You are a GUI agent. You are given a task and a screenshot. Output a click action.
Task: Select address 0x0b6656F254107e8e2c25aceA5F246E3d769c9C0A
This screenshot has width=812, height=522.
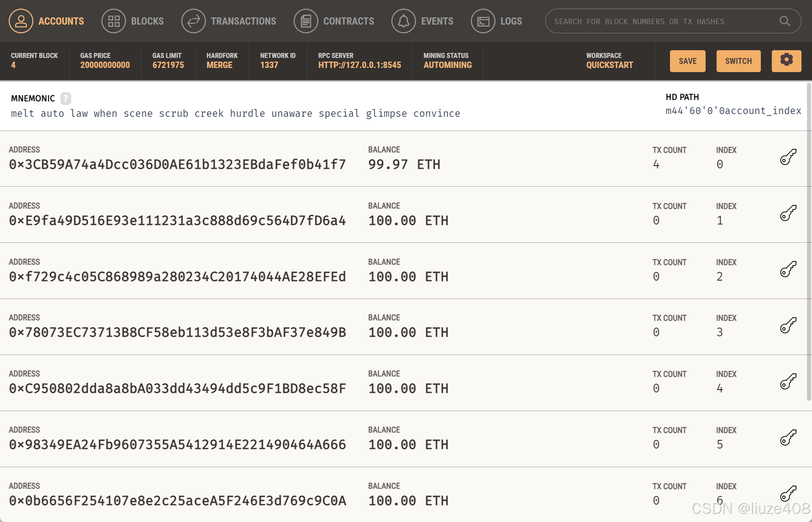tap(178, 501)
